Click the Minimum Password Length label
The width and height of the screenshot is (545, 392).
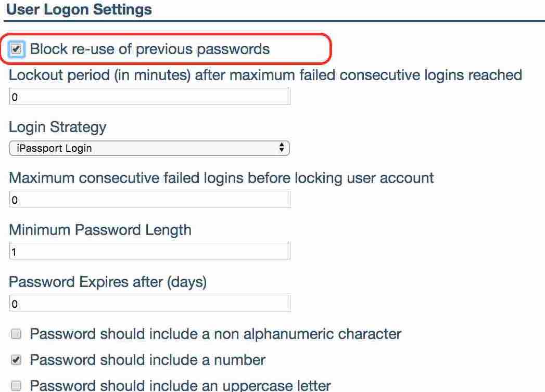coord(100,230)
